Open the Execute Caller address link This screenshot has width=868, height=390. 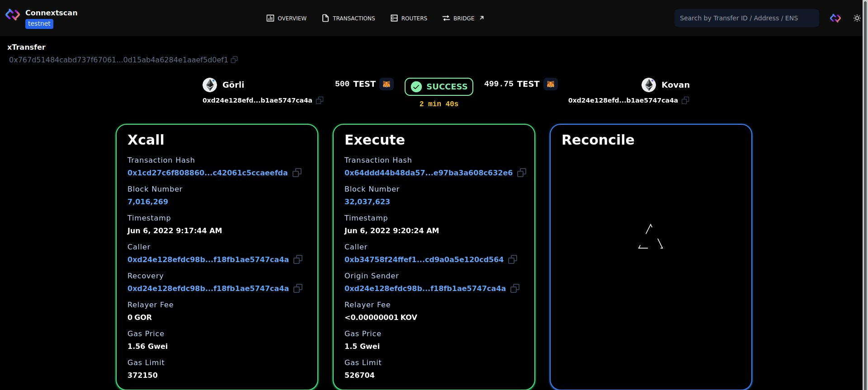tap(424, 259)
